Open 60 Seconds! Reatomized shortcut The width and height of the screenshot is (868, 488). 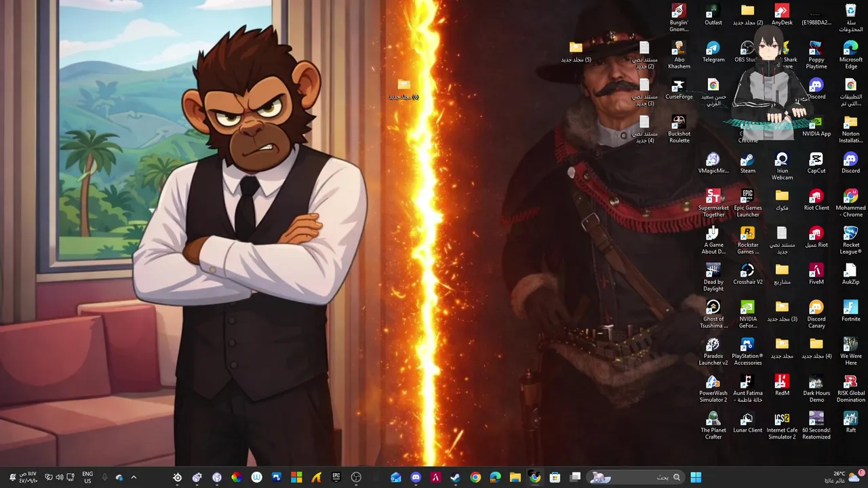816,426
